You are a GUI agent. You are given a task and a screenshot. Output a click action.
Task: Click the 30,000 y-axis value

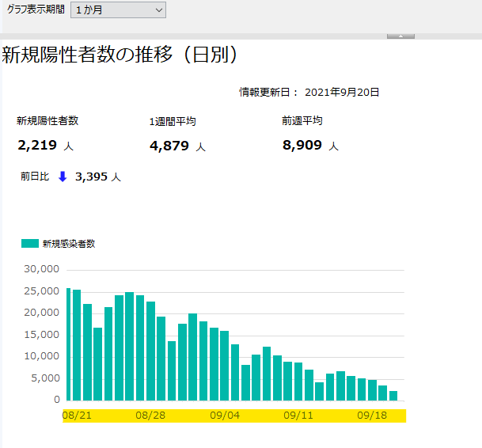pos(42,269)
